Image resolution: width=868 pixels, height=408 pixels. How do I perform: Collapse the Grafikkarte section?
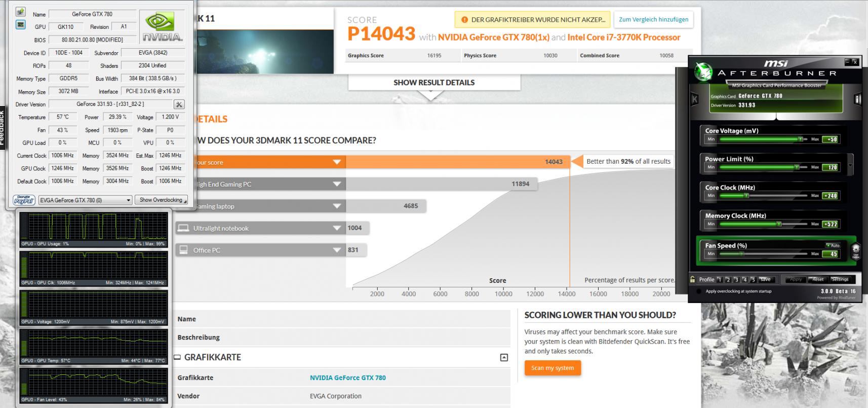click(504, 357)
